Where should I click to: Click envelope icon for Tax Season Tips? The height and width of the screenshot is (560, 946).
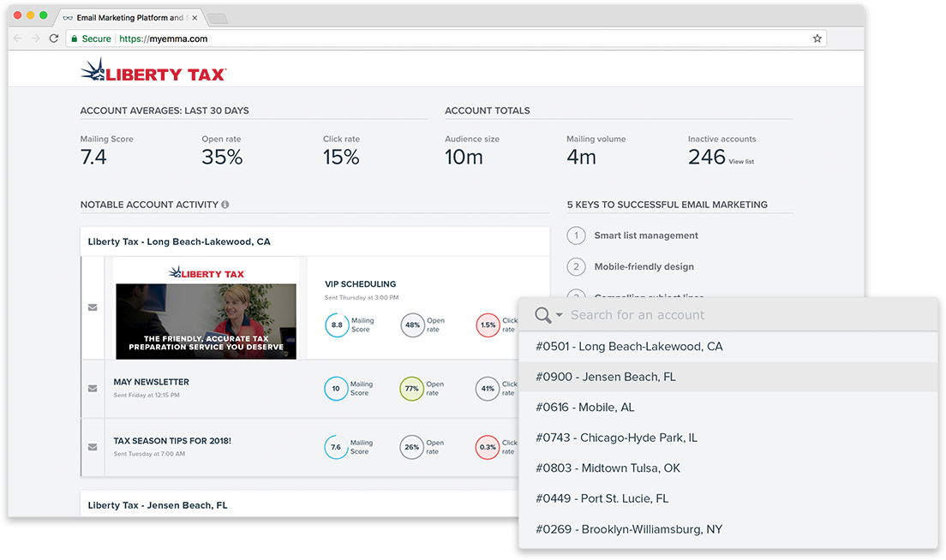93,447
